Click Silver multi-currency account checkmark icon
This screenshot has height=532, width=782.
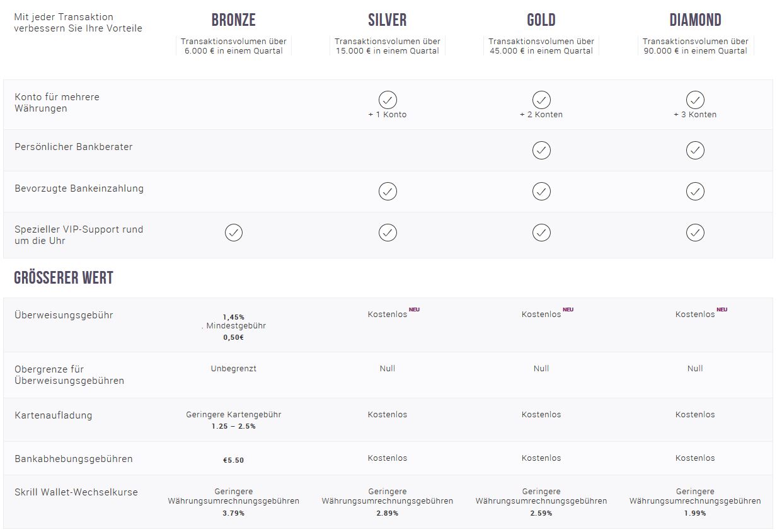point(388,100)
